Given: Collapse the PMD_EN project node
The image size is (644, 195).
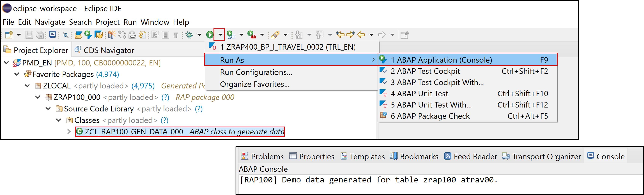Looking at the screenshot, I should pos(6,63).
